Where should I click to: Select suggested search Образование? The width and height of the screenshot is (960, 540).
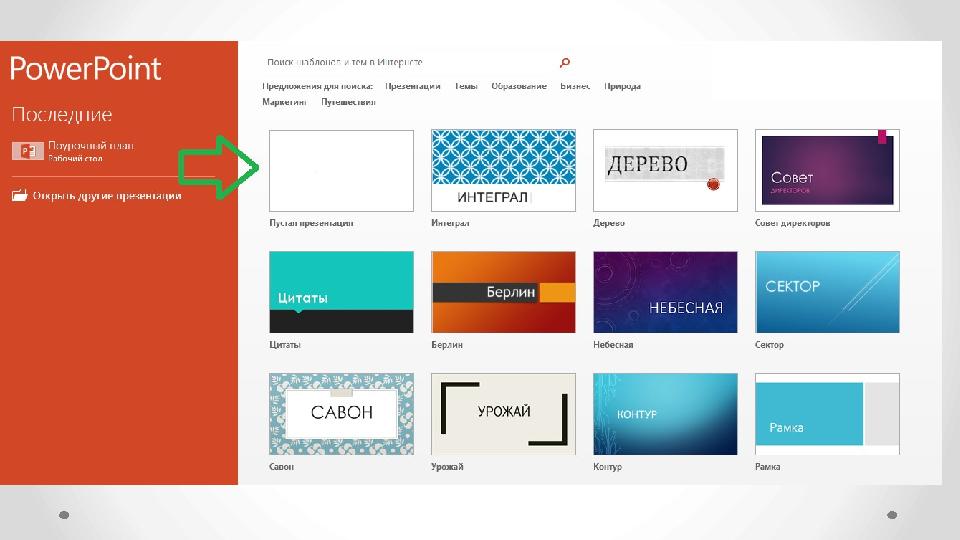[x=519, y=86]
